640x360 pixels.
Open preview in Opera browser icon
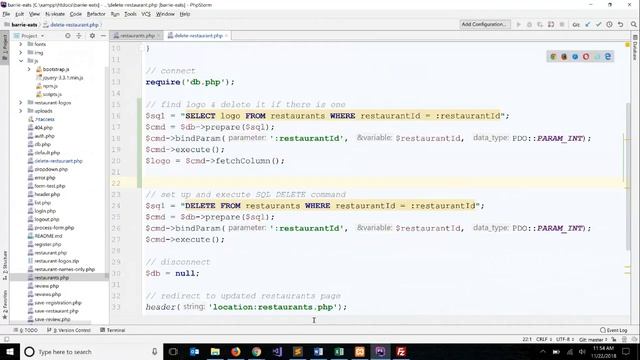586,57
